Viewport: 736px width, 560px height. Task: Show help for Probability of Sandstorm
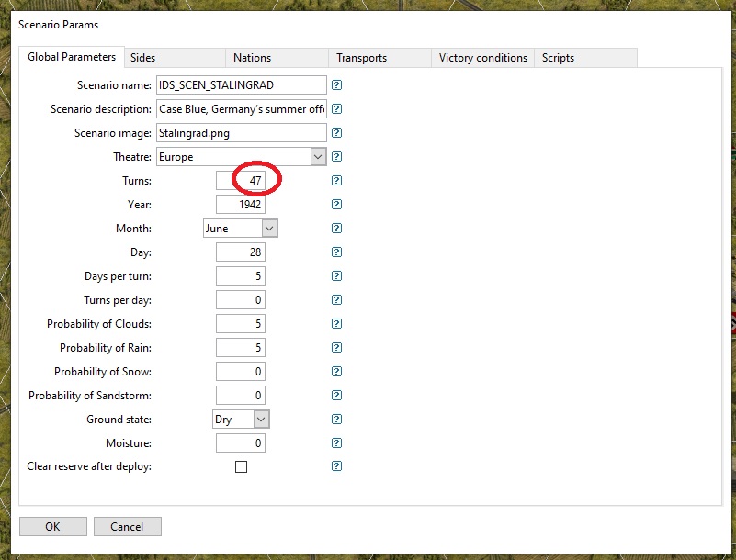[336, 396]
